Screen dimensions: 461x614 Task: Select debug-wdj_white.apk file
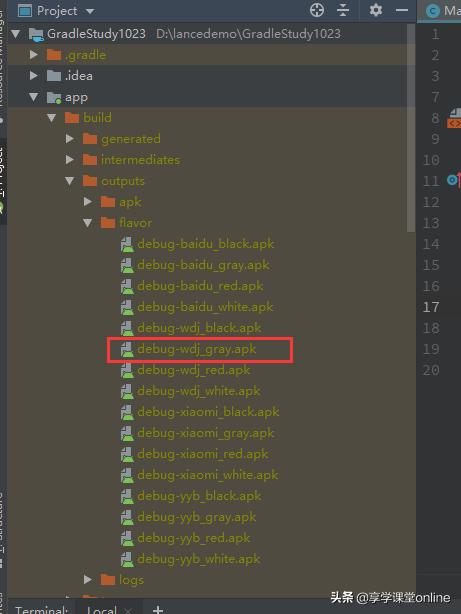click(x=190, y=391)
